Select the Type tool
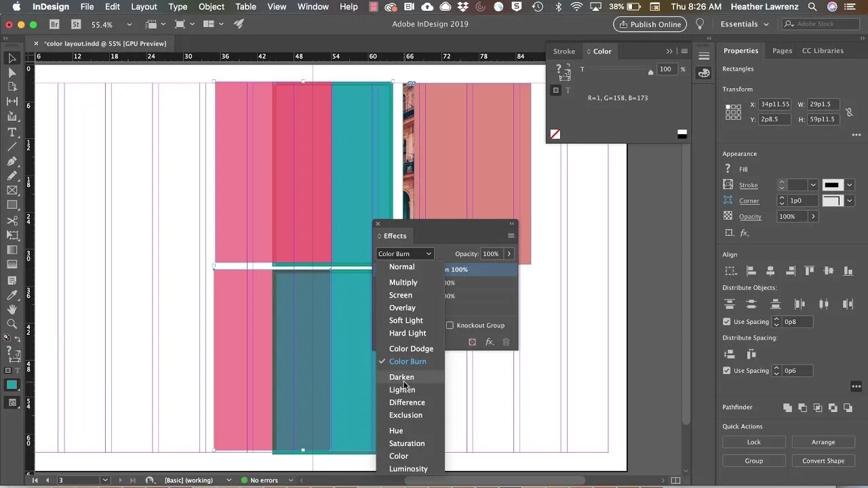The height and width of the screenshot is (488, 868). [x=12, y=132]
